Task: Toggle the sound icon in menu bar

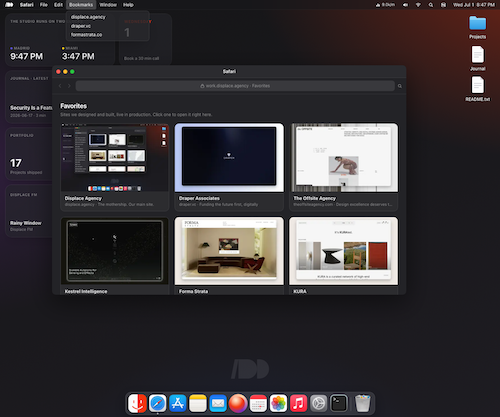Action: click(x=405, y=5)
